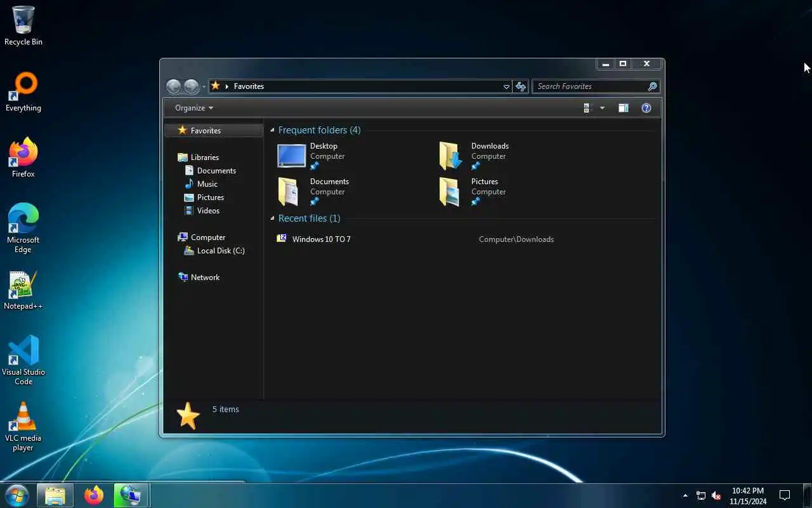Open the More view options dropdown arrow

[602, 108]
